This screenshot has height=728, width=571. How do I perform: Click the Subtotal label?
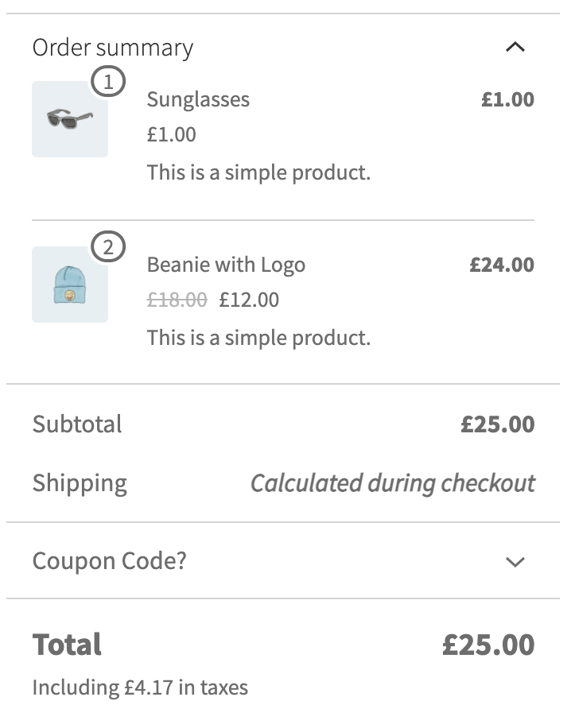pos(77,424)
